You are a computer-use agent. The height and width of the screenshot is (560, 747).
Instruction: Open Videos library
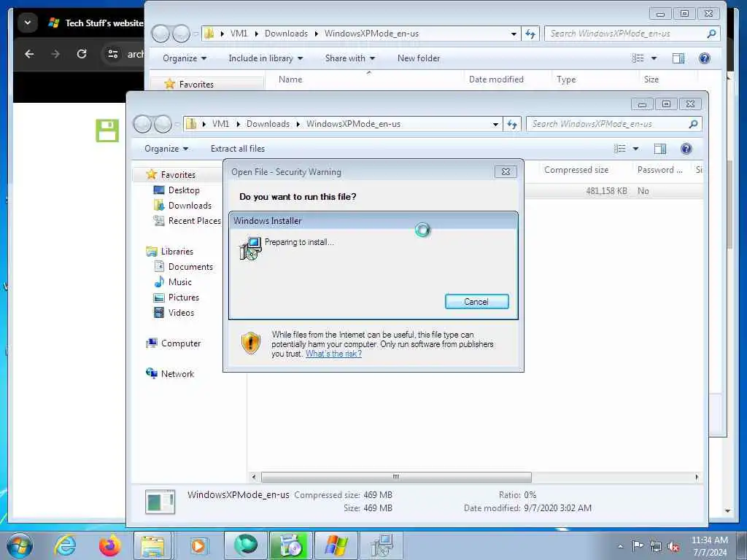(181, 312)
